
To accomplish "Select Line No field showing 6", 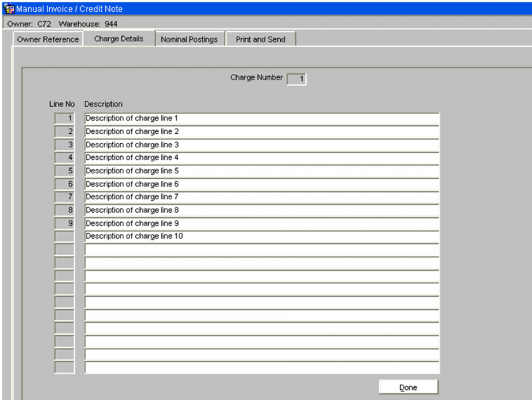I will coord(65,184).
